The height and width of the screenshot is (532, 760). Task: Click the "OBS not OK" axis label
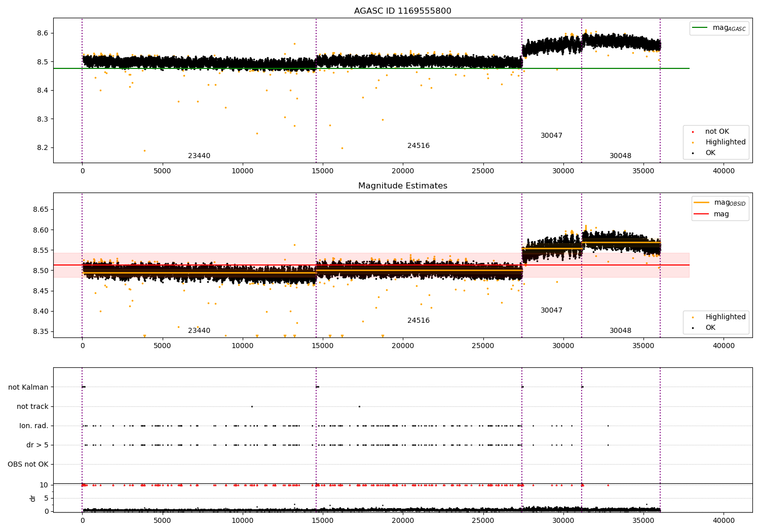pos(28,465)
